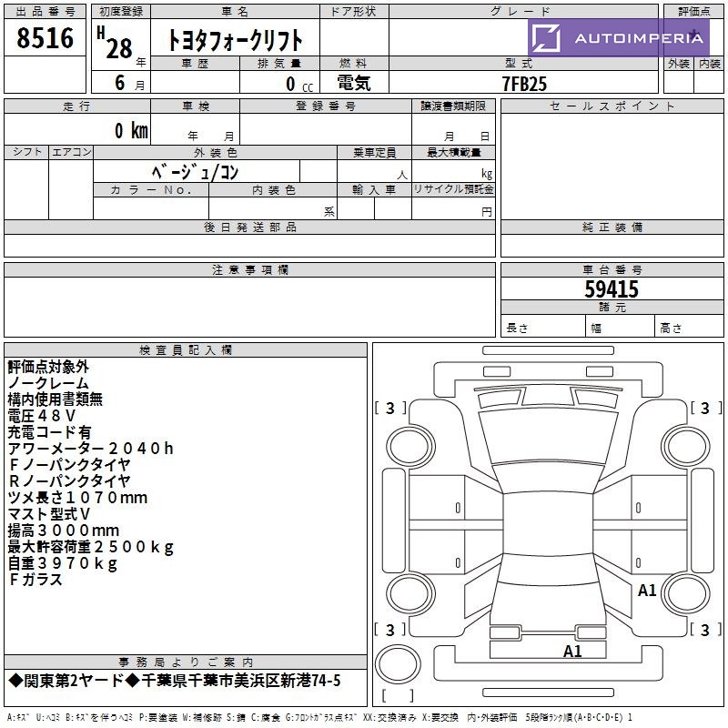Select the セールスポイント header

(612, 106)
